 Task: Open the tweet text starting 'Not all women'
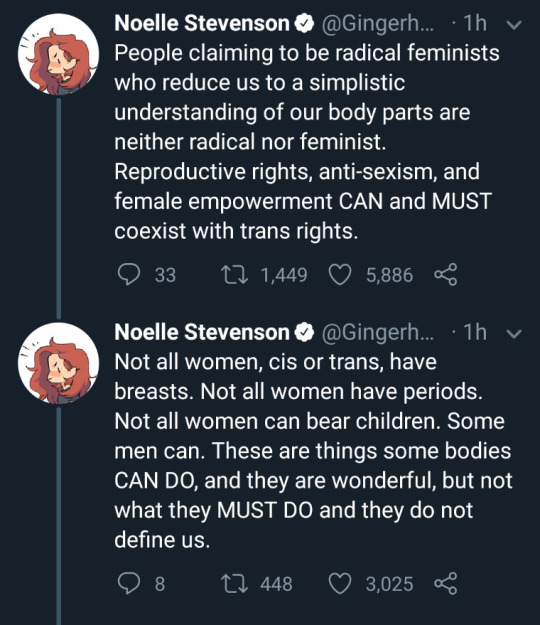coord(313,451)
